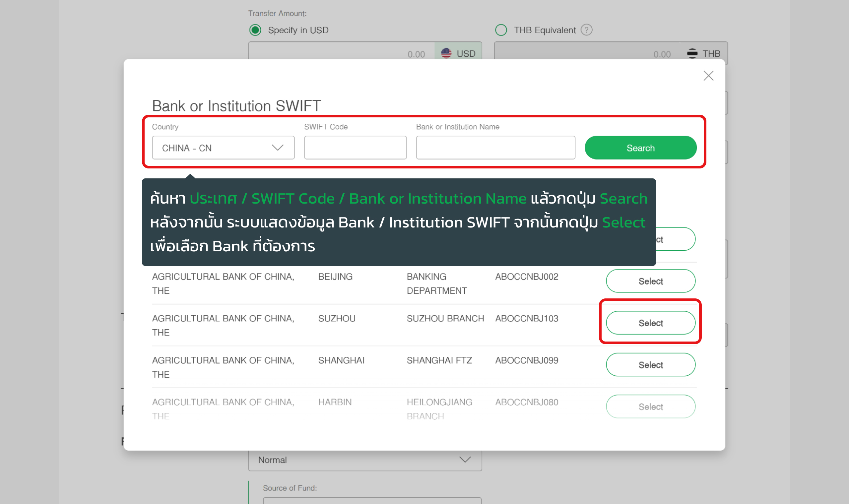
Task: Click the ABOCCNBJ103 SWIFT code text
Action: [526, 319]
